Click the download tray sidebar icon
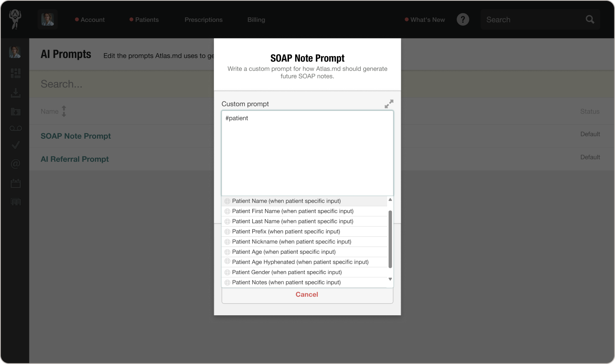The height and width of the screenshot is (364, 615). point(16,93)
